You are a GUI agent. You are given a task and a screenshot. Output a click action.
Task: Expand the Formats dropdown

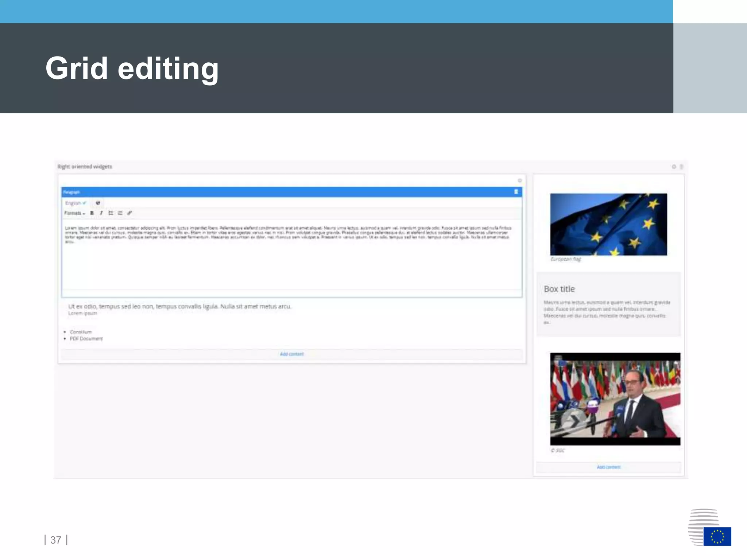pyautogui.click(x=74, y=213)
